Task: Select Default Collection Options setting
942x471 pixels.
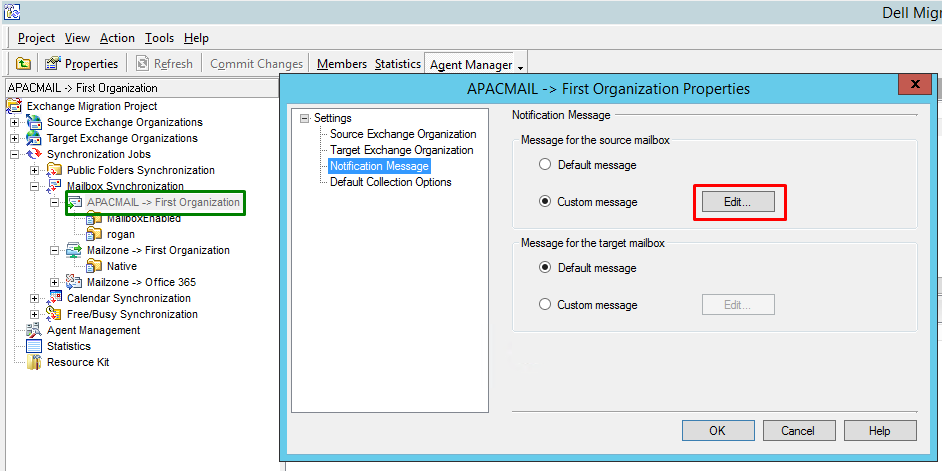Action: 390,181
